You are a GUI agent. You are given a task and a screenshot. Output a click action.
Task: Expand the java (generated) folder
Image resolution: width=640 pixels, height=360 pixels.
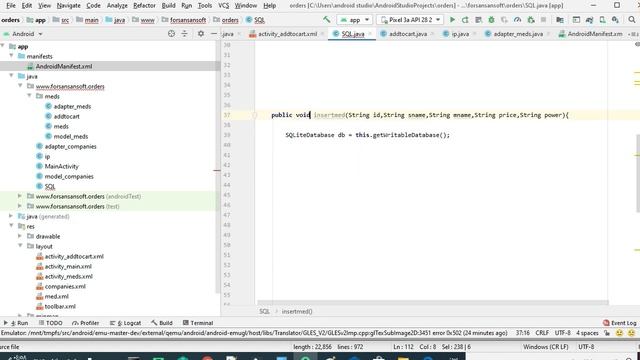point(11,216)
